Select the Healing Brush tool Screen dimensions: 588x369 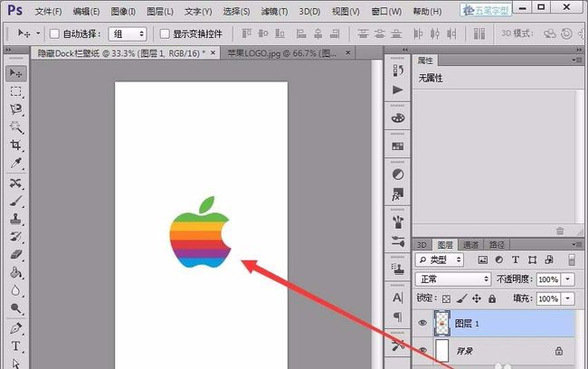coord(15,183)
